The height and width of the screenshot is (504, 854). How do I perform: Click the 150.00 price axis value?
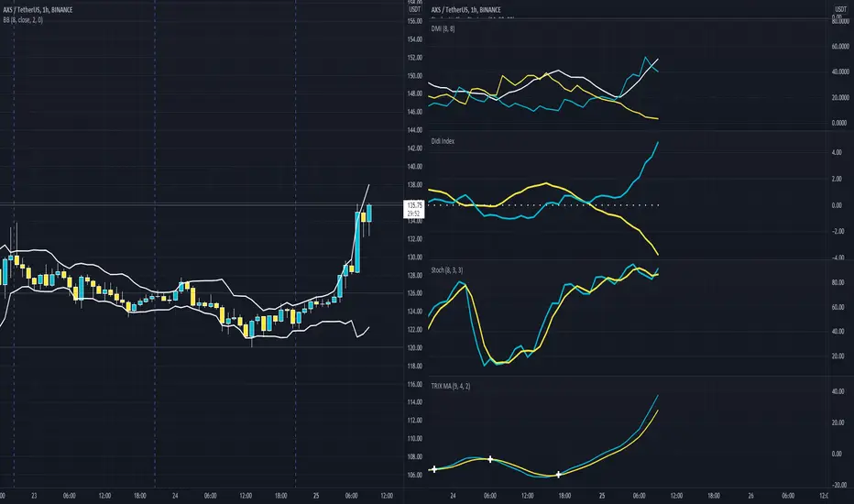[414, 76]
